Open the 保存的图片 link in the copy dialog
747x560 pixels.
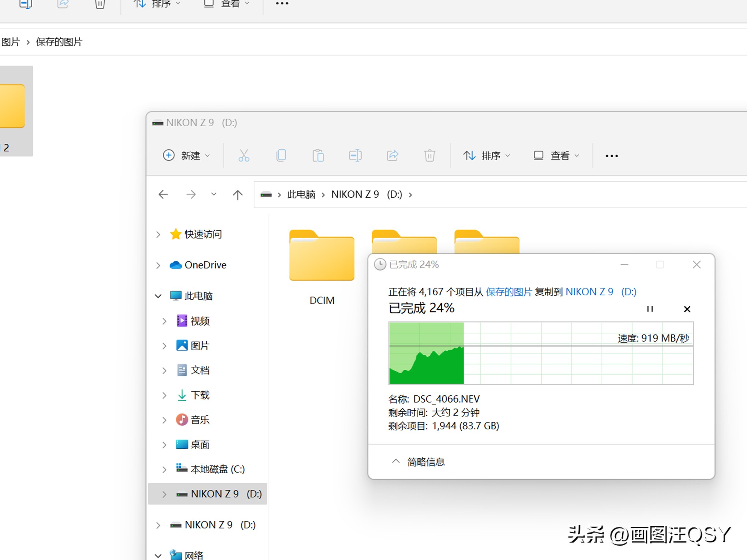tap(509, 292)
